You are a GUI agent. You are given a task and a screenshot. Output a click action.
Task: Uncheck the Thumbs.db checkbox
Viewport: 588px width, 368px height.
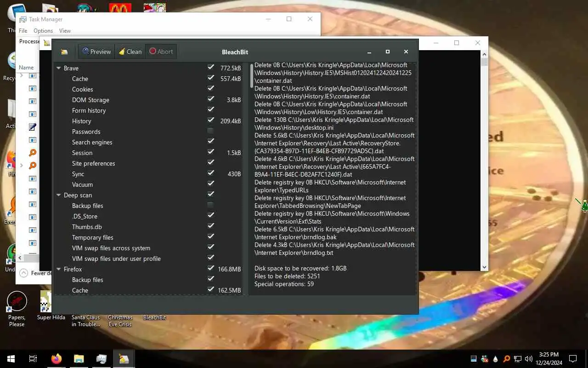pos(211,226)
